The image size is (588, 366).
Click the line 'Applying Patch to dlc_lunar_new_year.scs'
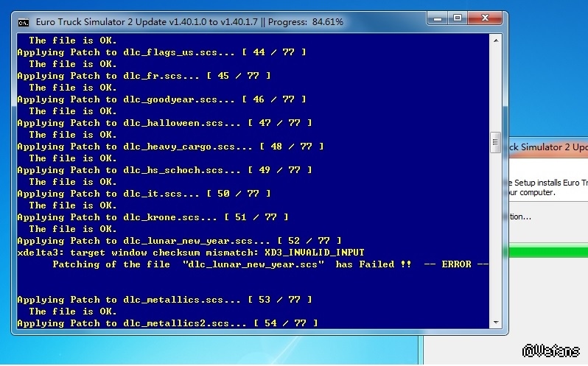pos(179,241)
